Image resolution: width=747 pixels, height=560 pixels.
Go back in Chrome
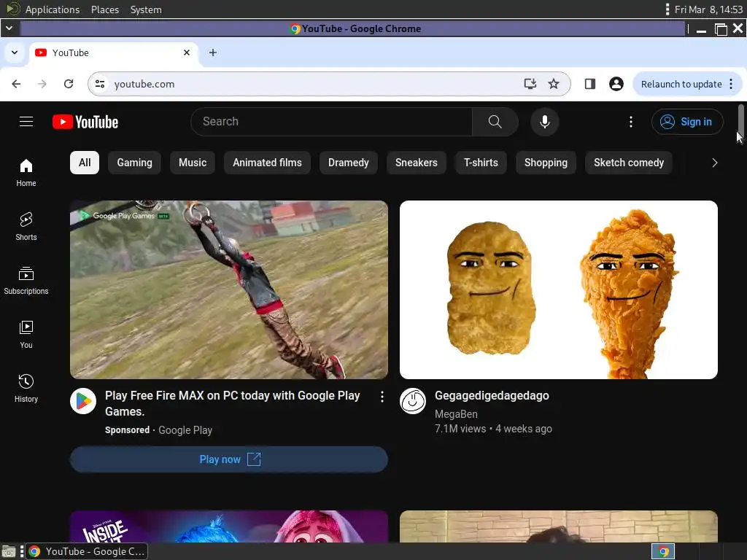click(x=16, y=84)
